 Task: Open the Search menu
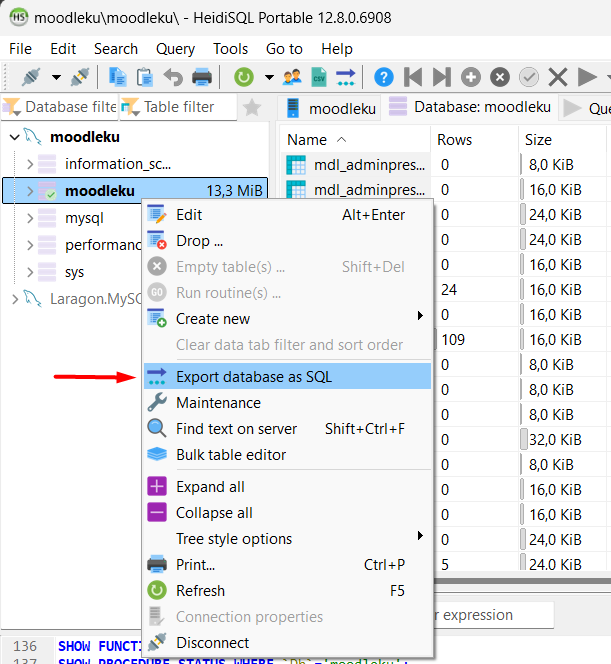[x=116, y=49]
